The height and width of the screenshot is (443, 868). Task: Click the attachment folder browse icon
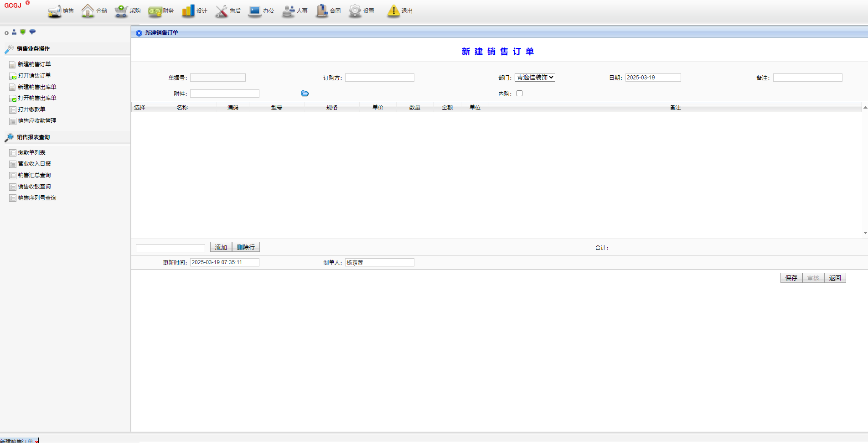click(x=305, y=94)
